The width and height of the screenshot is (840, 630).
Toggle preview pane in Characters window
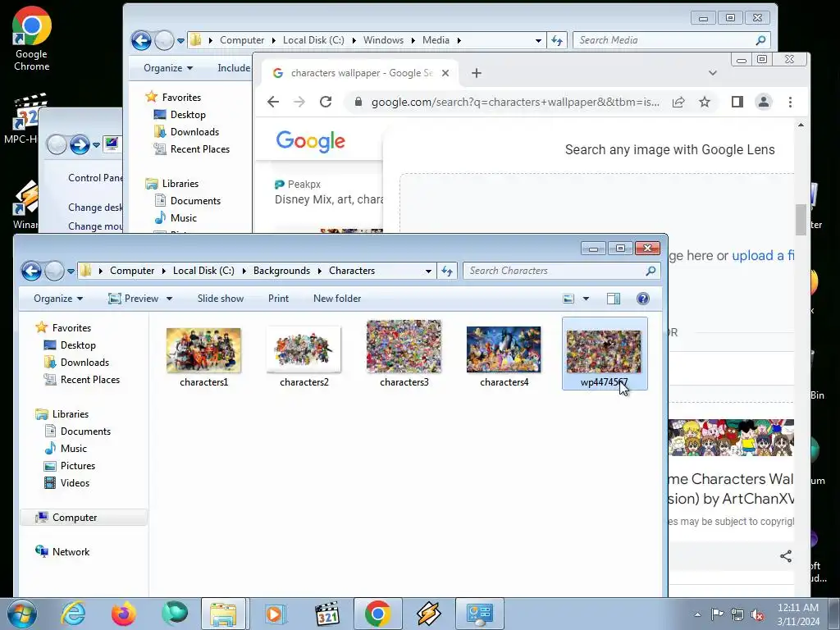[614, 299]
